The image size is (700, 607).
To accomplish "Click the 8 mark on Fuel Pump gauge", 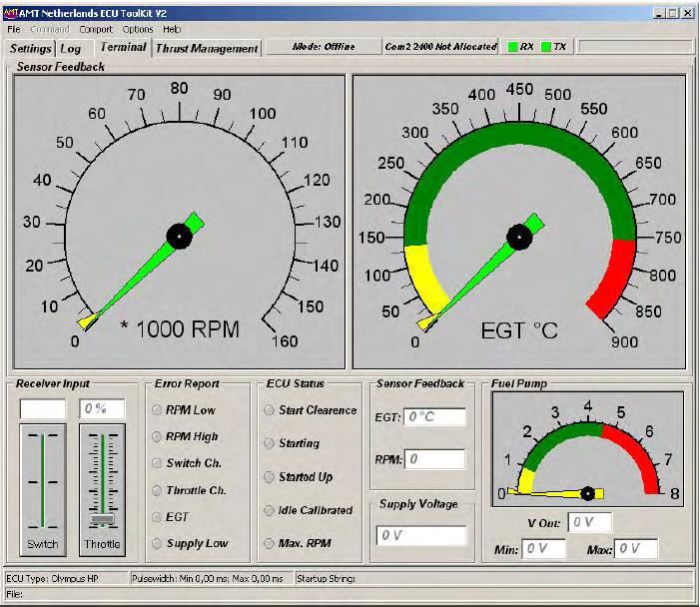I will [x=675, y=493].
